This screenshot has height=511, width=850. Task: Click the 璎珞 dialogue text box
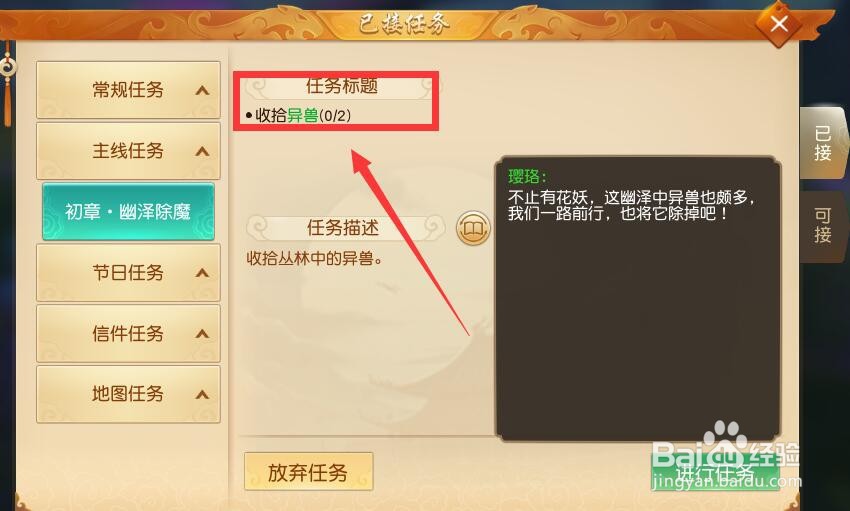639,299
